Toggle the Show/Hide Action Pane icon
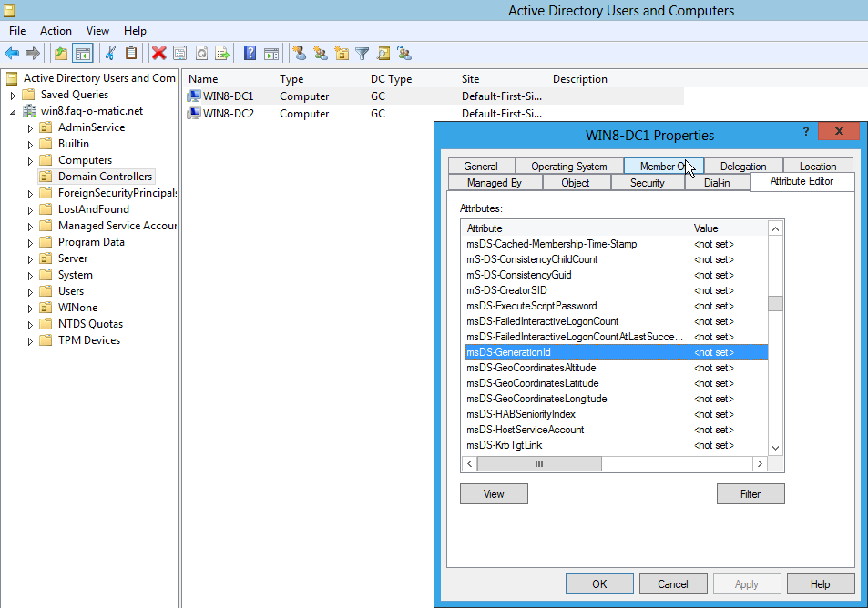Viewport: 868px width, 608px height. click(271, 54)
